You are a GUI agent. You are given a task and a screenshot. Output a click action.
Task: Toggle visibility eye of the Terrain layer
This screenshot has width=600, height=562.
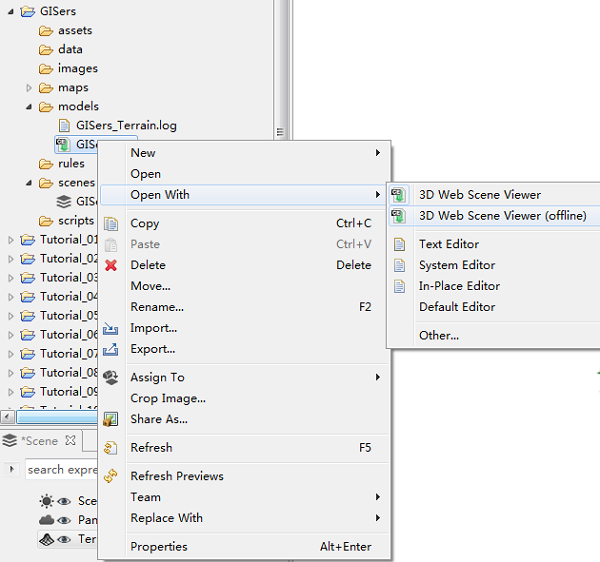64,539
